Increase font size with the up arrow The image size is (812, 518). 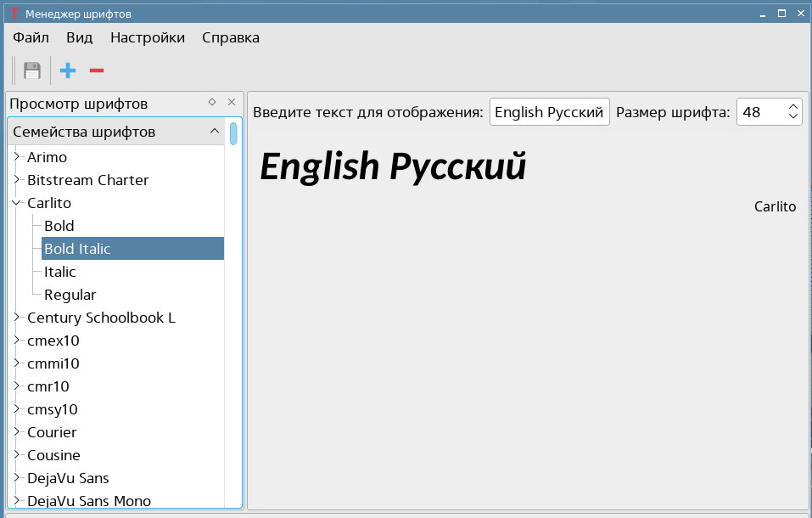(793, 106)
